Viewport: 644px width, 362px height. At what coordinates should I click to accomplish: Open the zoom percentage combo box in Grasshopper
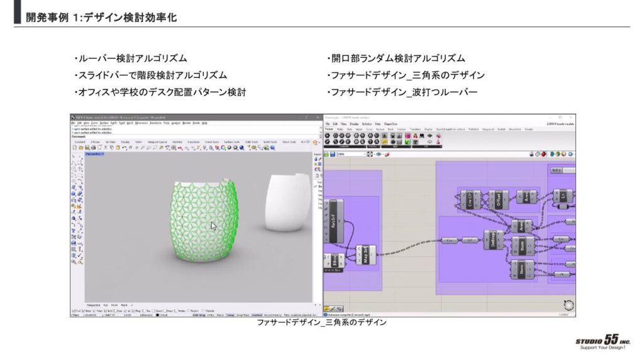tap(351, 155)
